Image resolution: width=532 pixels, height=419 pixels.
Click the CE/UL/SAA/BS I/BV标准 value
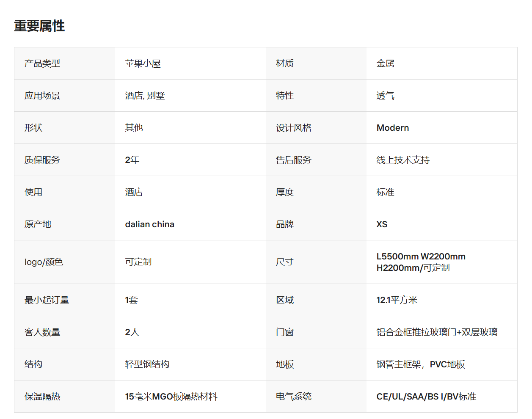pyautogui.click(x=426, y=397)
